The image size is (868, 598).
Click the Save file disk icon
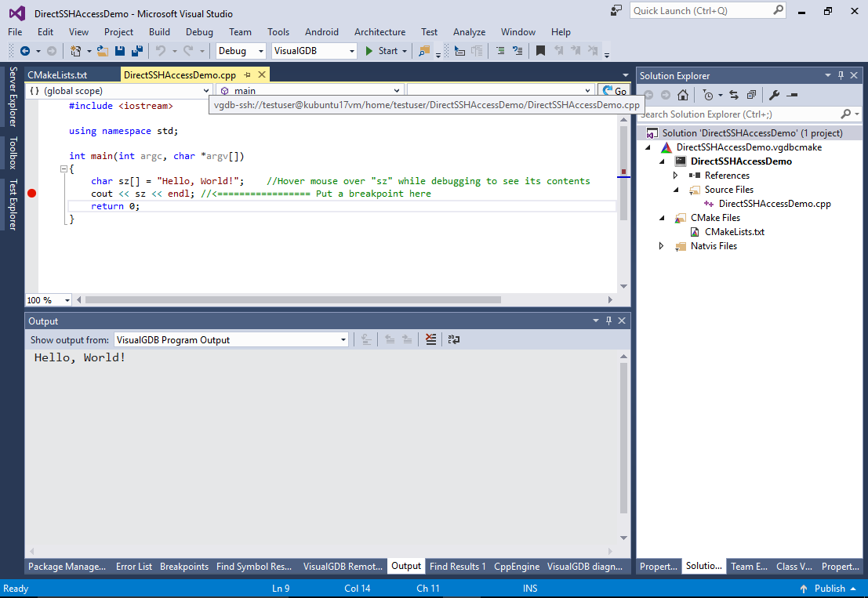tap(119, 51)
